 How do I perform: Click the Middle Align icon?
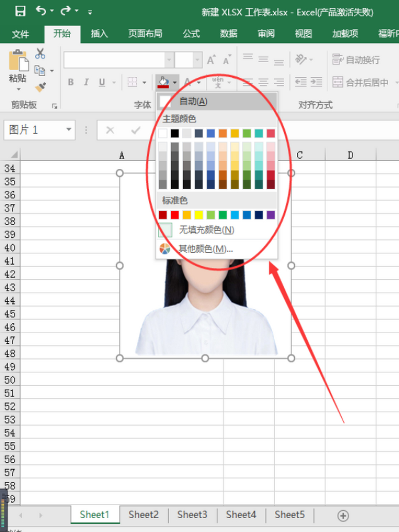point(263,59)
